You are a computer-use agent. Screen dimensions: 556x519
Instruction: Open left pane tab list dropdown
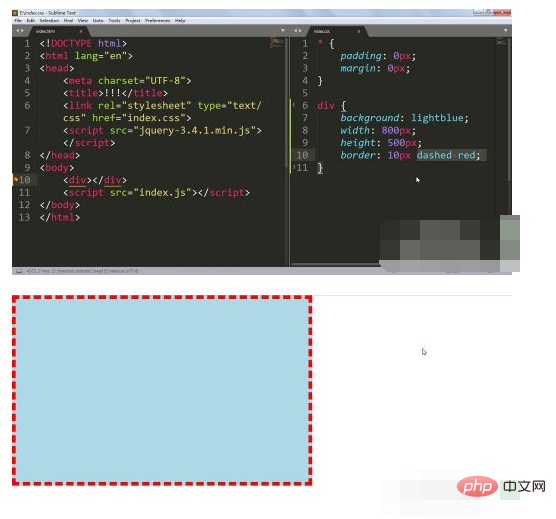coord(283,31)
